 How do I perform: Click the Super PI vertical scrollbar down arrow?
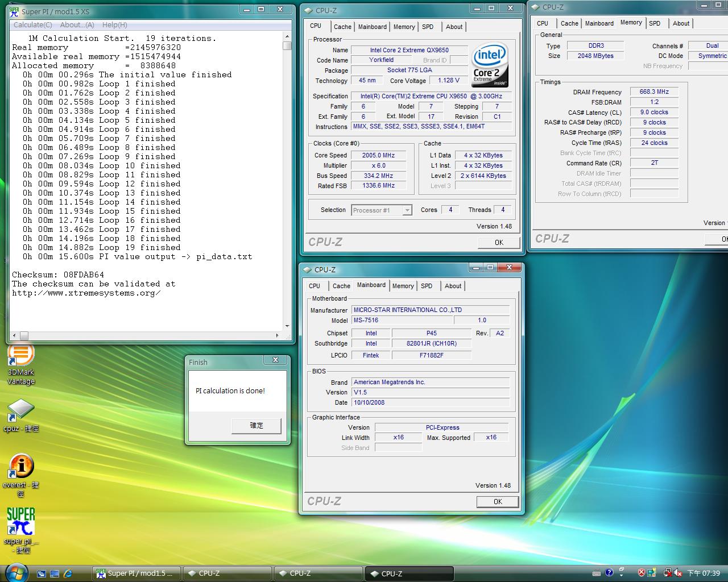tap(287, 326)
